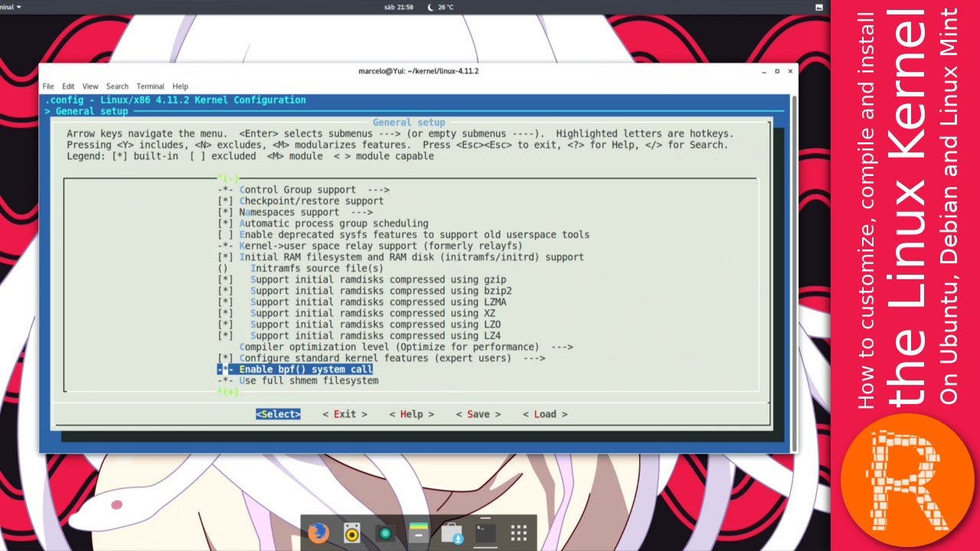Toggle ramdisks compressed using gzip
Image resolution: width=980 pixels, height=551 pixels.
362,279
